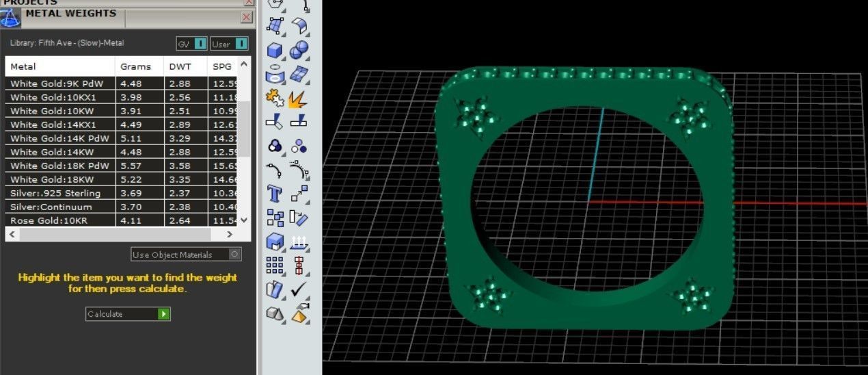The image size is (868, 375).
Task: Select the White Gold:14KX1 row
Action: [122, 125]
